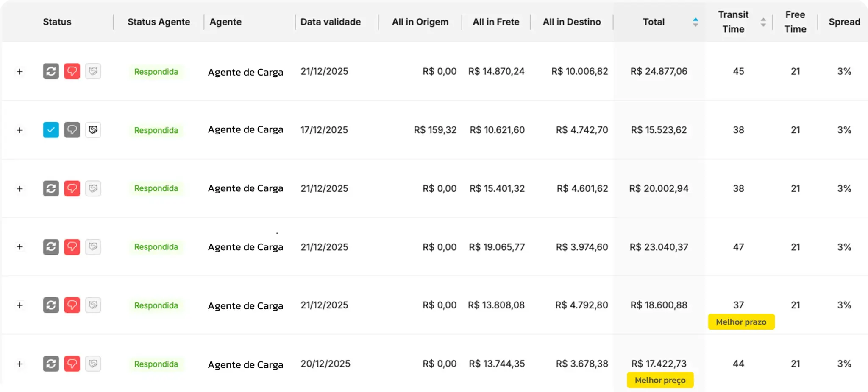
Task: Expand the row with total R$ 17.422,73
Action: point(19,364)
